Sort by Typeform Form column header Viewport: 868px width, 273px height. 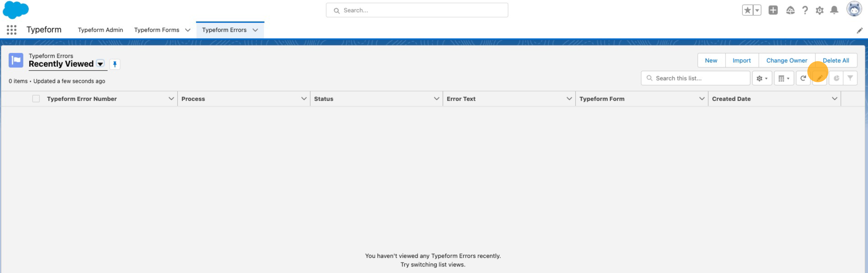[x=602, y=99]
